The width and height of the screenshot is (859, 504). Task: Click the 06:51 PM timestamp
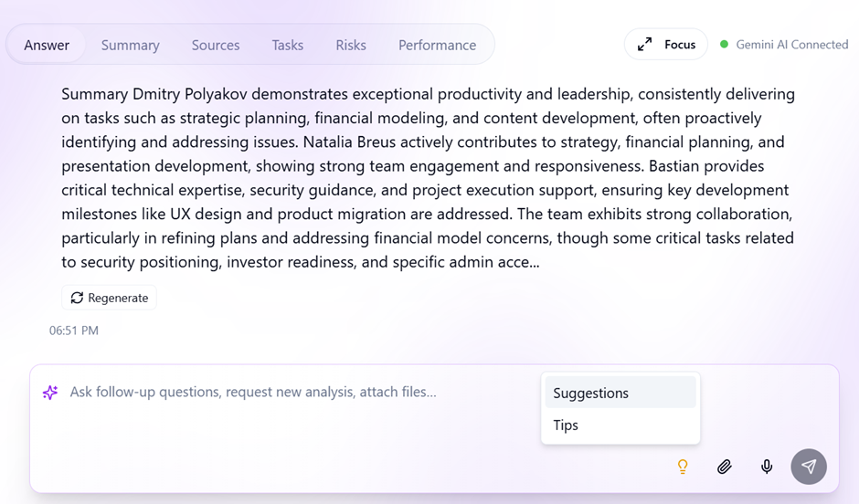tap(74, 331)
